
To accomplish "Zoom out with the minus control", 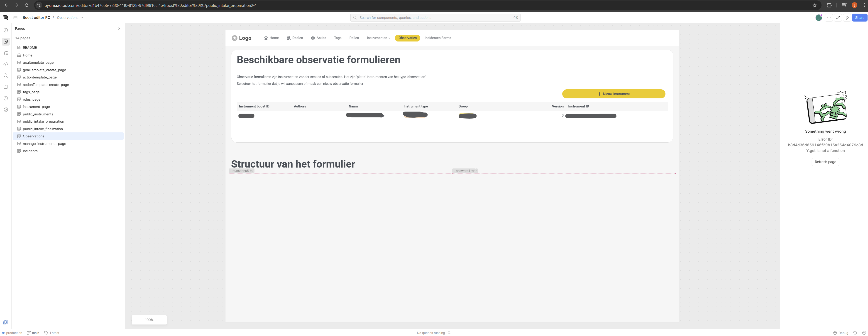I will coord(137,320).
